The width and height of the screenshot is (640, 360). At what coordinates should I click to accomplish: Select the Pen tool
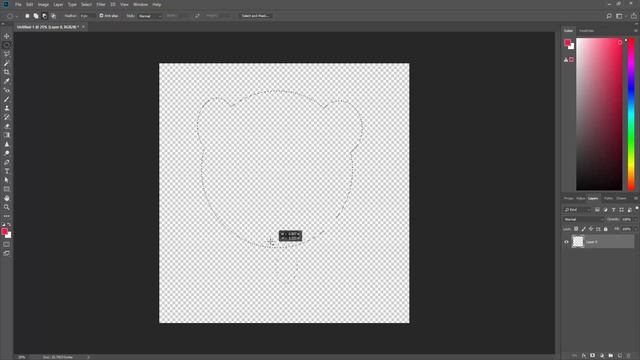pos(7,162)
